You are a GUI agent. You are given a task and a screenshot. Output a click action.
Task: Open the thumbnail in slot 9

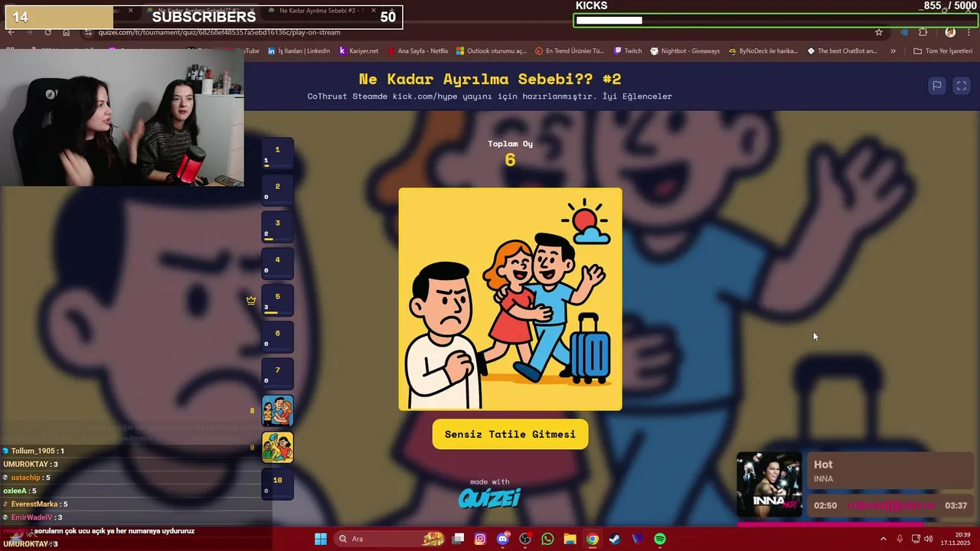click(278, 448)
